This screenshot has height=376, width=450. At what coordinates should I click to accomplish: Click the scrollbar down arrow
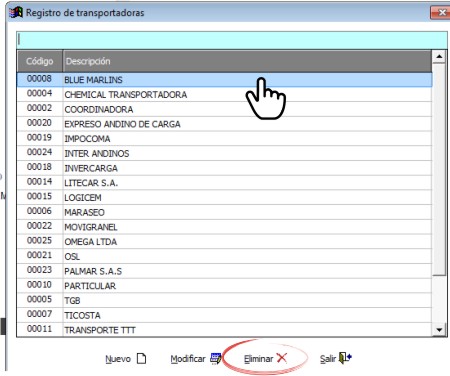(x=439, y=330)
